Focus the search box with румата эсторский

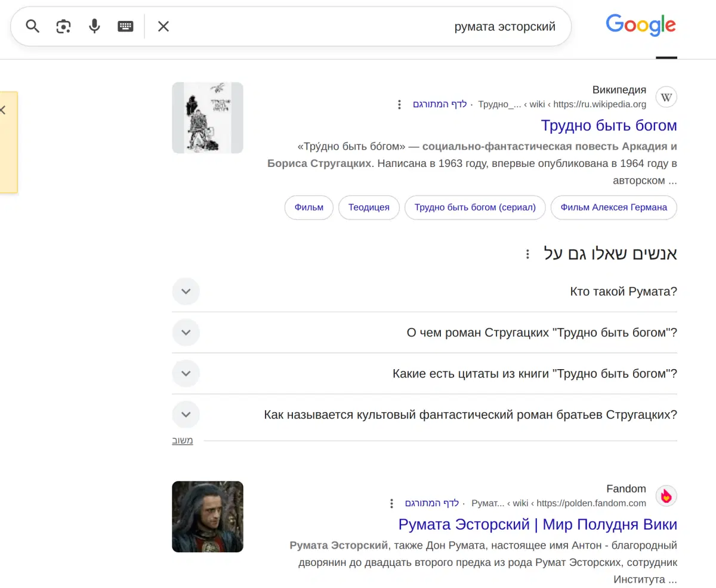[364, 26]
